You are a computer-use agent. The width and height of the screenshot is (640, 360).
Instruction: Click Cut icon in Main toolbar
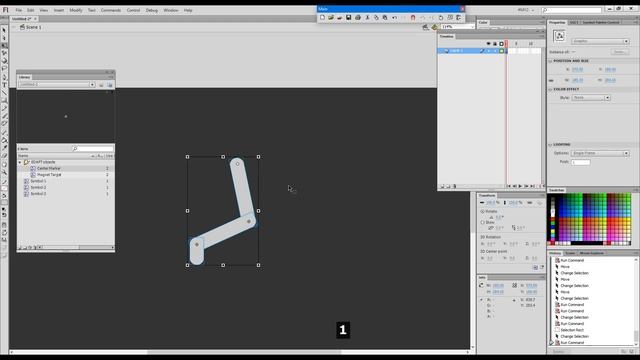pos(367,18)
